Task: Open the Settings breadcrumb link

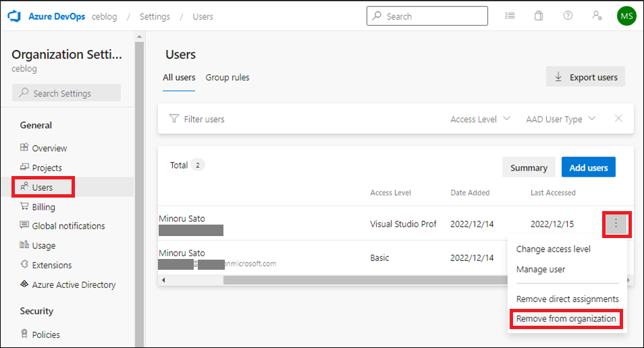Action: pyautogui.click(x=155, y=16)
